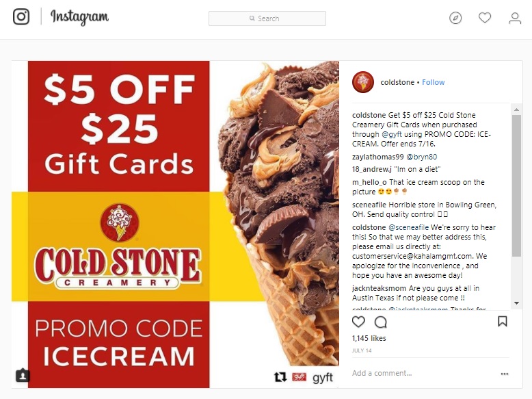Click the Search field
Viewport: 532px width, 399px height.
[x=267, y=18]
